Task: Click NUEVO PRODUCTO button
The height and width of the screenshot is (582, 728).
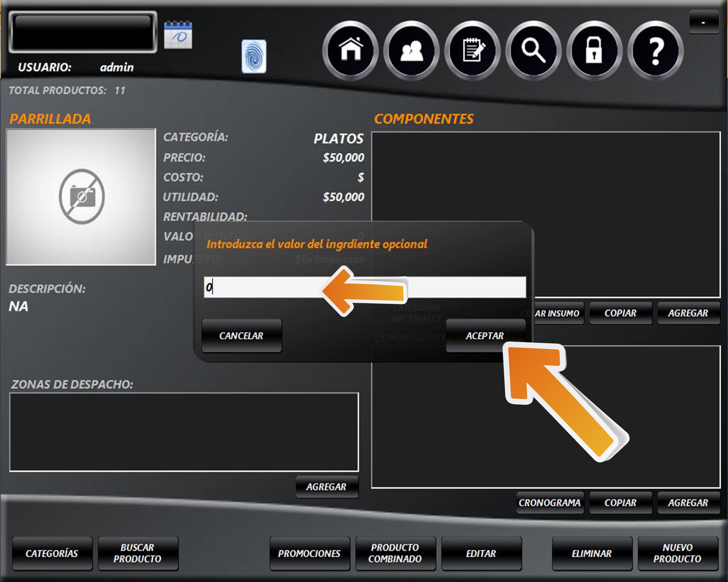Action: pyautogui.click(x=677, y=553)
